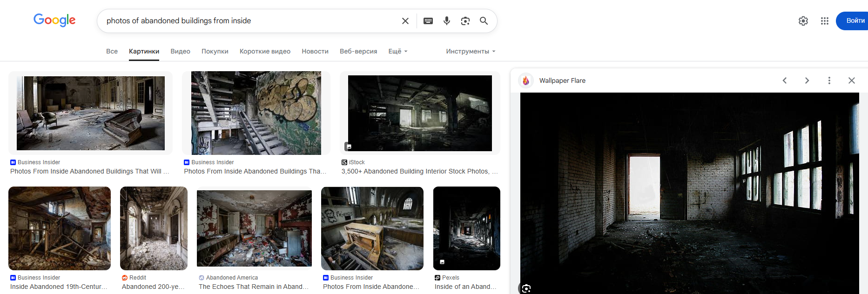Viewport: 868px width, 294px height.
Task: Switch to the Новости tab
Action: (315, 51)
